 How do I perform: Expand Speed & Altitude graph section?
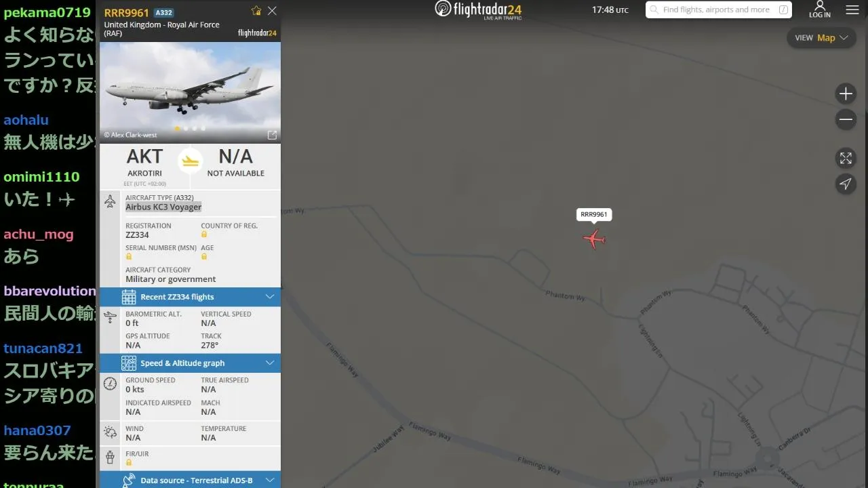(x=190, y=363)
